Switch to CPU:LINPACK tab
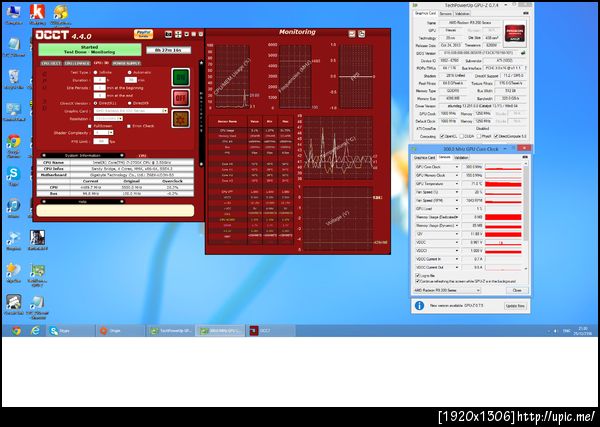Viewport: 600px width, 427px height. point(77,63)
